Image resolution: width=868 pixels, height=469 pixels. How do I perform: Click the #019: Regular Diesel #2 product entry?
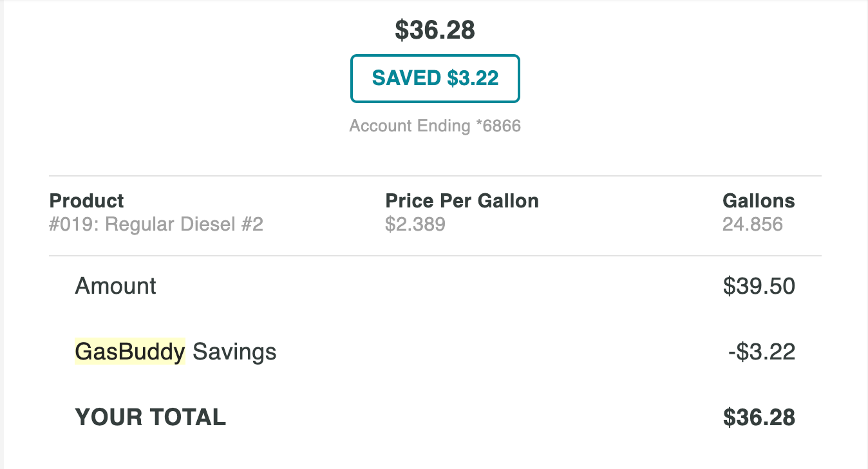156,225
